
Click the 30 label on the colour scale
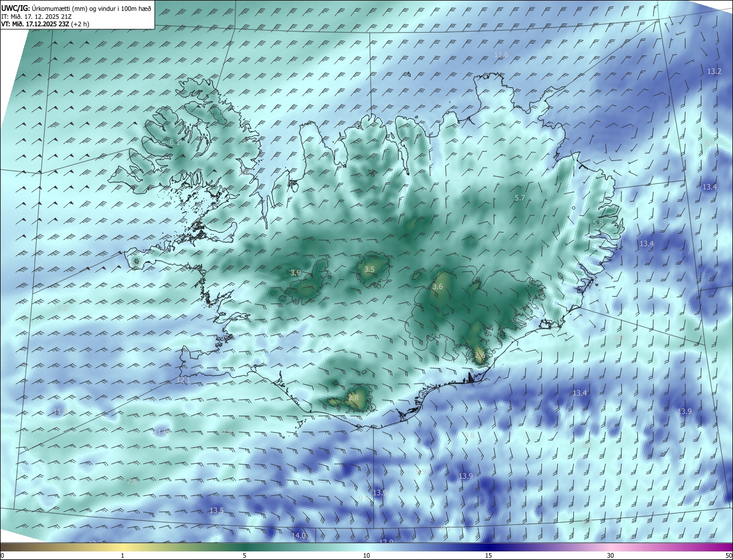[x=610, y=555]
